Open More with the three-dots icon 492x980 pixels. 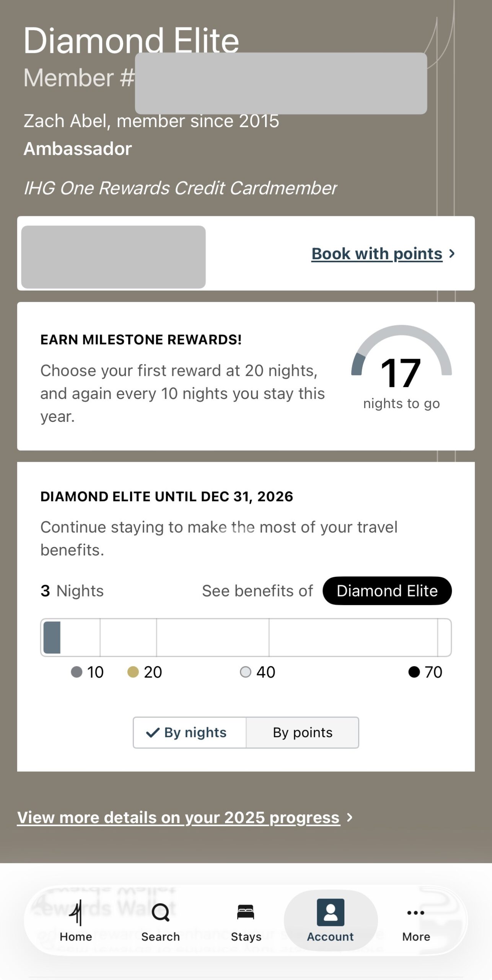(416, 913)
